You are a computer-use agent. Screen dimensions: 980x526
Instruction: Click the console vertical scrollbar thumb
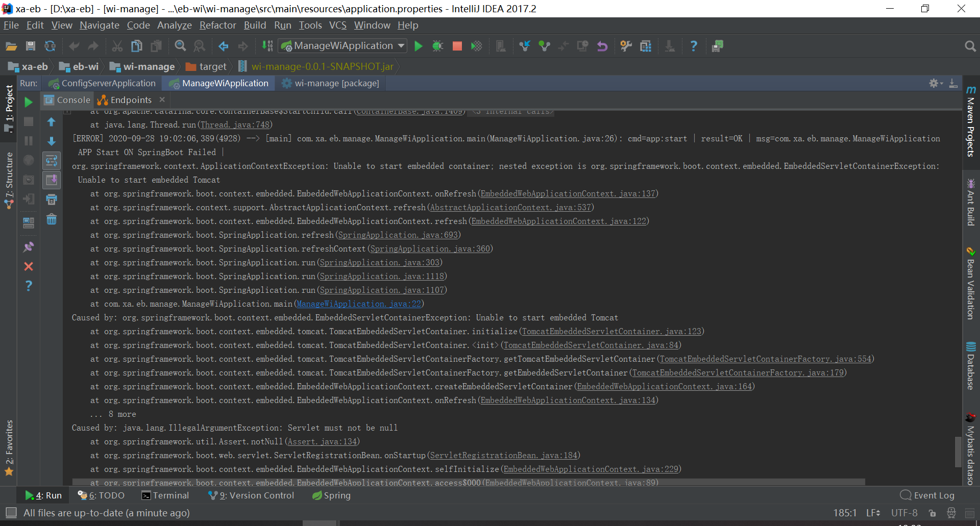click(958, 452)
